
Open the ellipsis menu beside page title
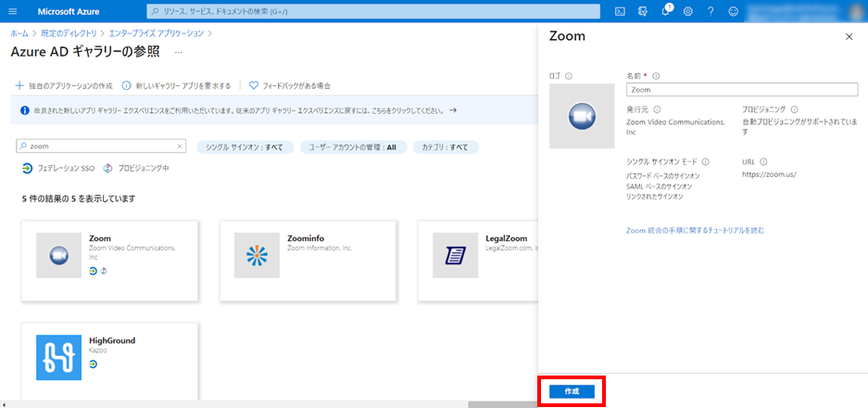point(178,52)
